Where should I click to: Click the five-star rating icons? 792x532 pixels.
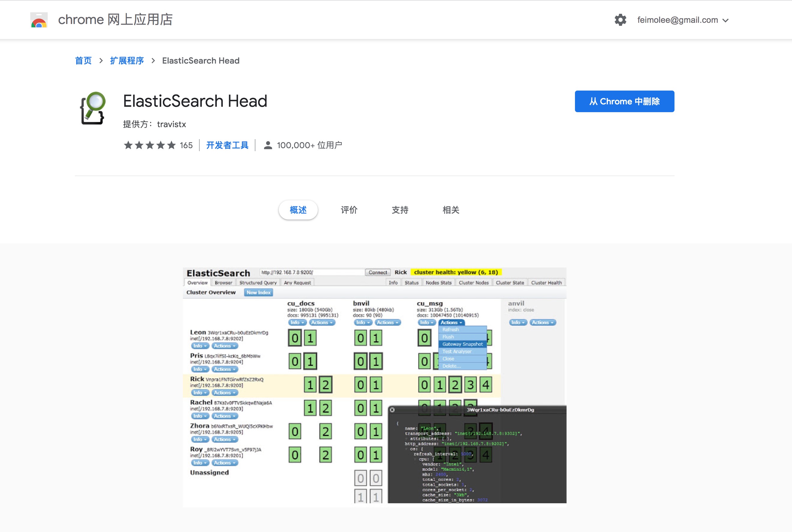[150, 145]
